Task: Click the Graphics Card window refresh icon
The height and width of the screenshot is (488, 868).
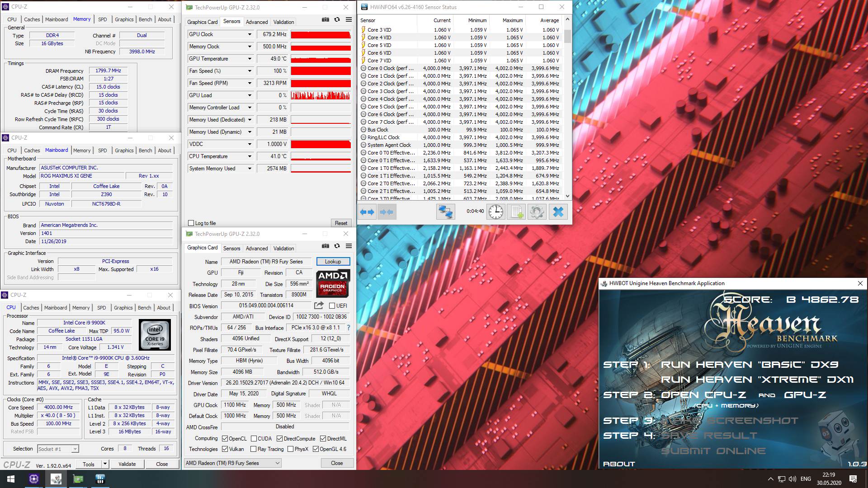Action: coord(337,246)
